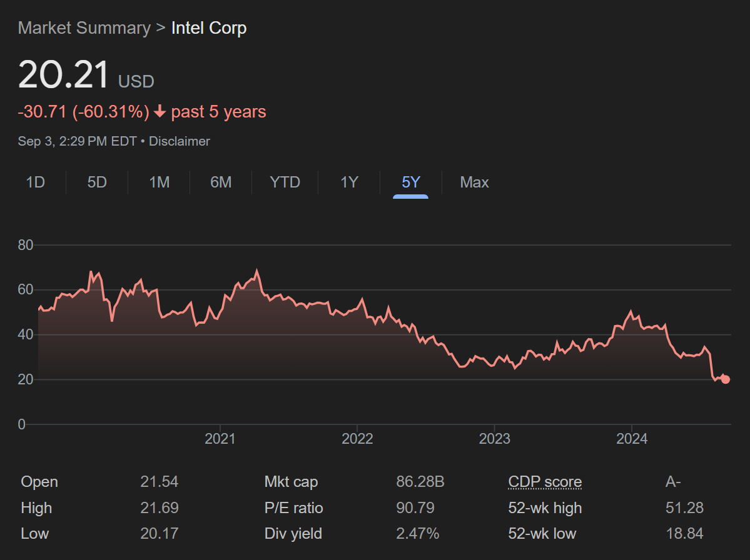The width and height of the screenshot is (750, 560).
Task: Click the 20.21 current price
Action: pos(64,75)
